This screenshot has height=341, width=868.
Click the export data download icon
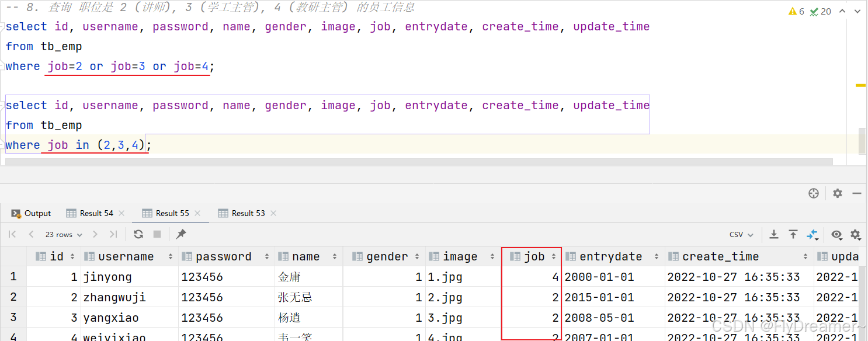(x=774, y=234)
